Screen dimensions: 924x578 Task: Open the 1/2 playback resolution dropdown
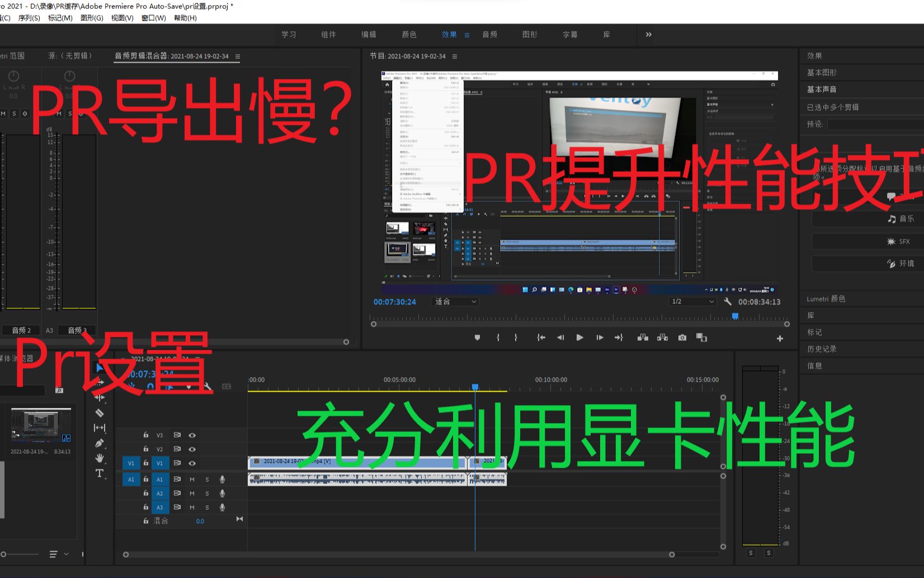click(692, 302)
